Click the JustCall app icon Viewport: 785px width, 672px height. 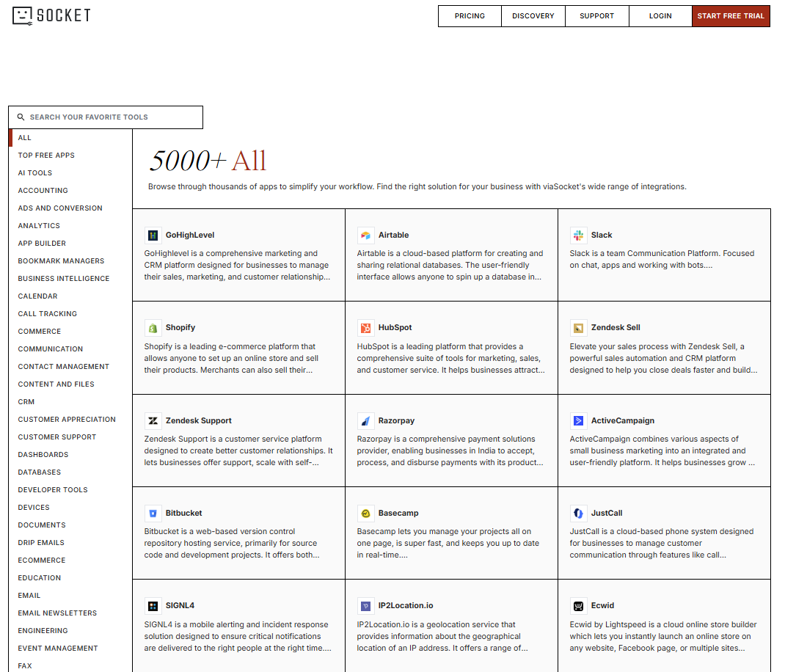click(x=579, y=514)
